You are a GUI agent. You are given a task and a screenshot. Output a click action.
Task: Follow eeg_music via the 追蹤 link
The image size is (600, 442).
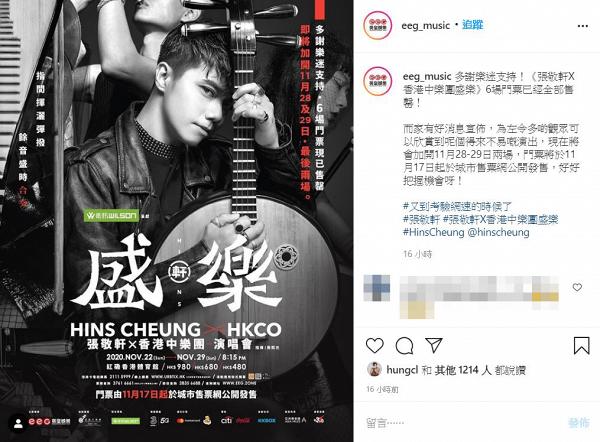(x=473, y=25)
